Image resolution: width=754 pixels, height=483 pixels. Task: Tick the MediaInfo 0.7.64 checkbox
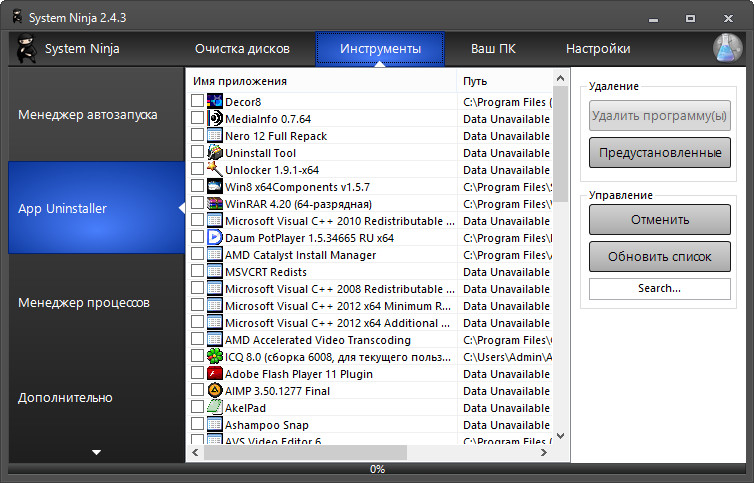pyautogui.click(x=197, y=117)
